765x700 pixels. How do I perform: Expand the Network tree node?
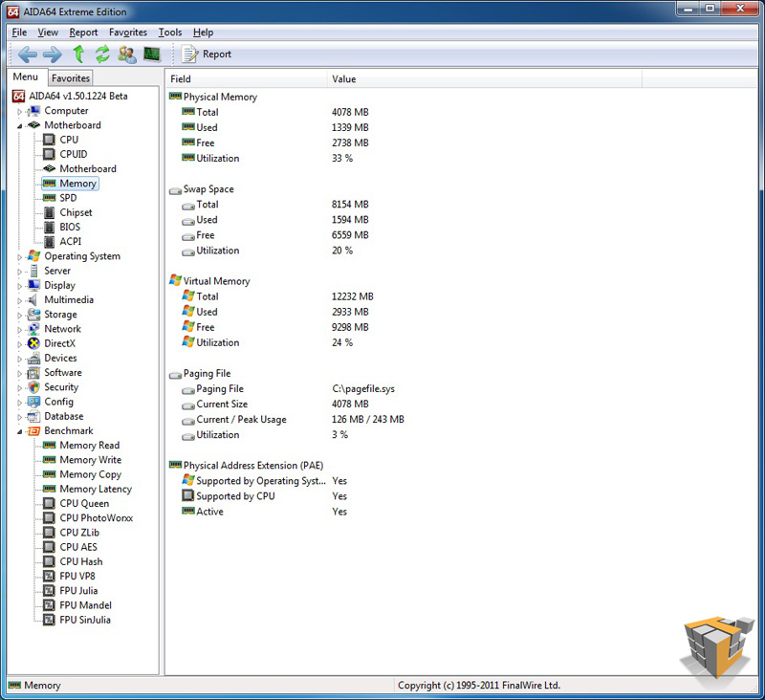tap(19, 330)
